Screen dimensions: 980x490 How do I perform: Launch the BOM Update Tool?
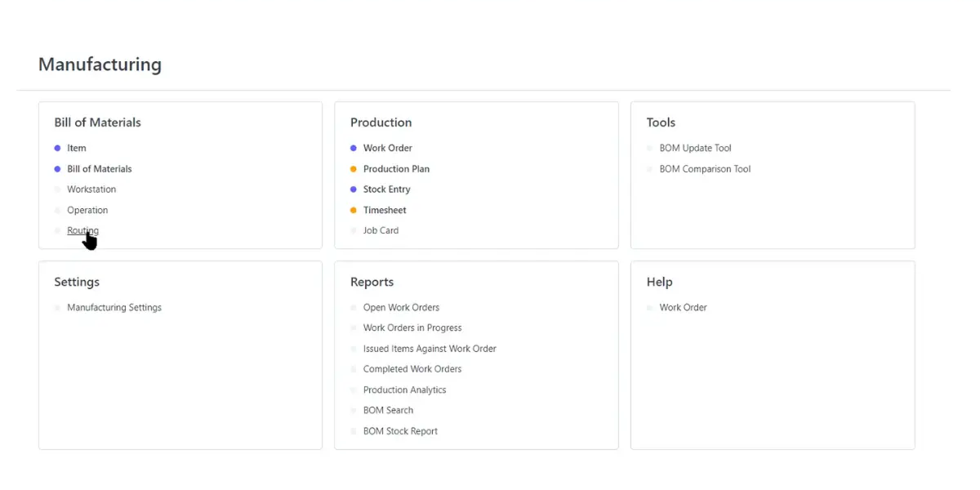coord(695,149)
